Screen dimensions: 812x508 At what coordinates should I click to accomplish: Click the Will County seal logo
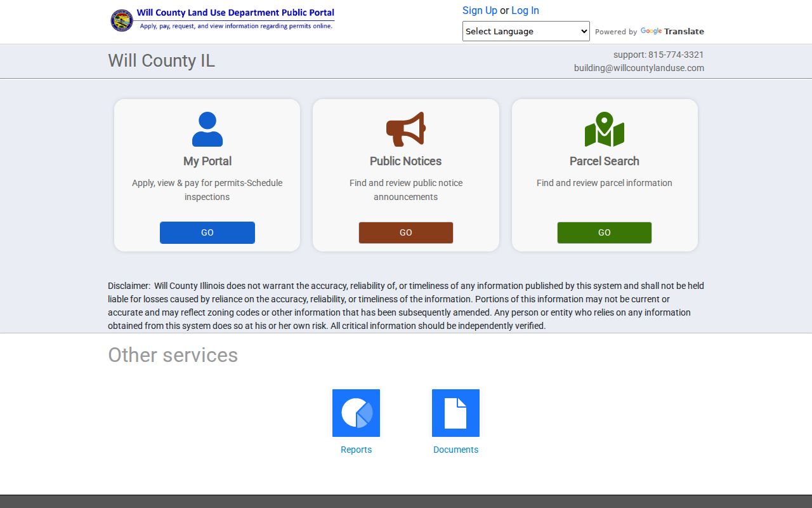pos(122,20)
